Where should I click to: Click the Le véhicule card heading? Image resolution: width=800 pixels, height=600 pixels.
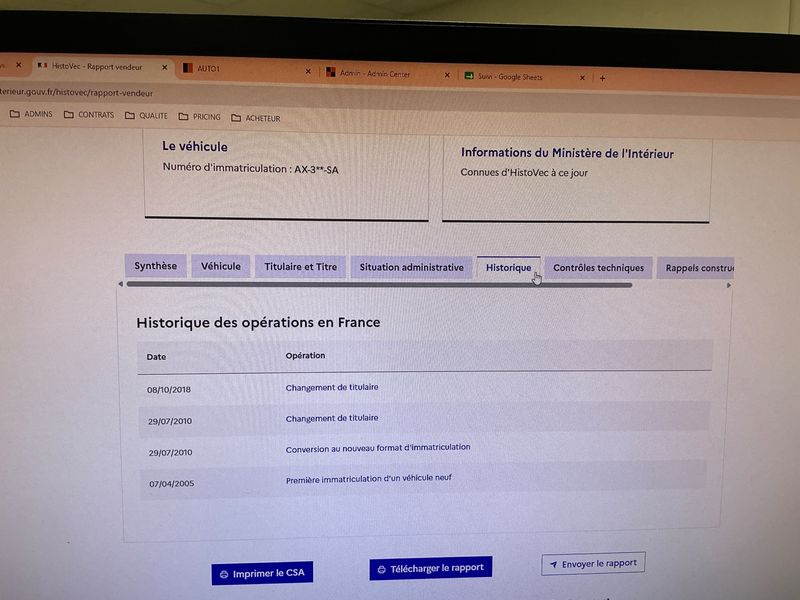(x=195, y=146)
